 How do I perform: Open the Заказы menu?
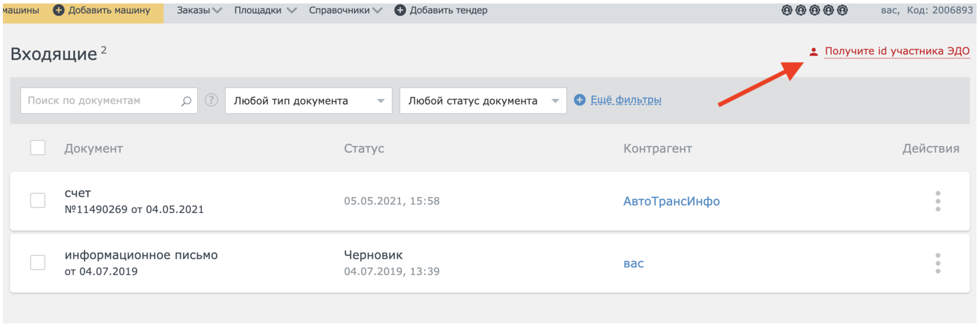pyautogui.click(x=199, y=11)
